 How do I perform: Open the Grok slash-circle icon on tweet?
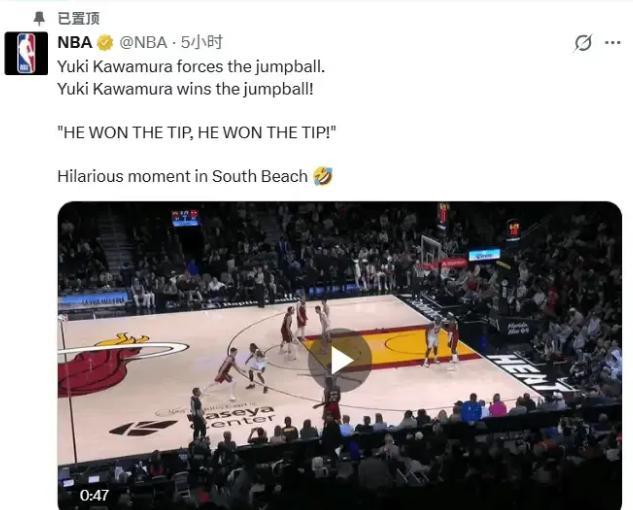583,43
